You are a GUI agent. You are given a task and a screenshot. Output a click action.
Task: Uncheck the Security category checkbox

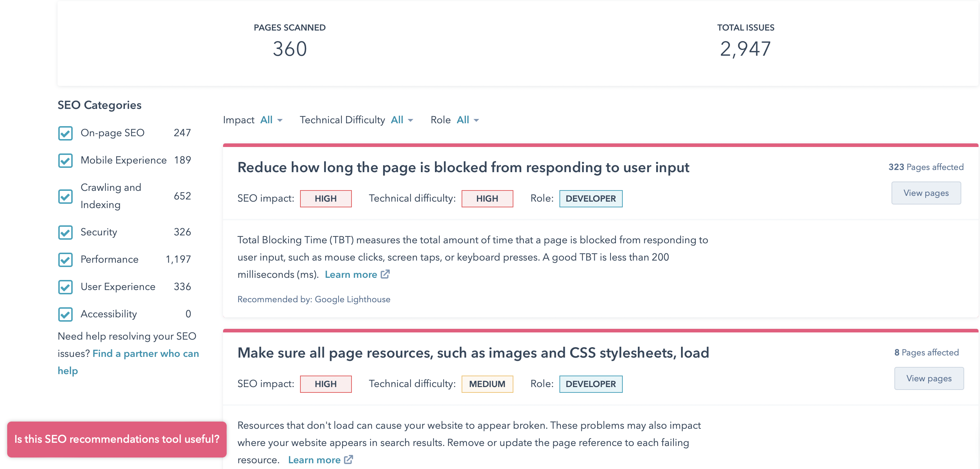click(x=65, y=233)
